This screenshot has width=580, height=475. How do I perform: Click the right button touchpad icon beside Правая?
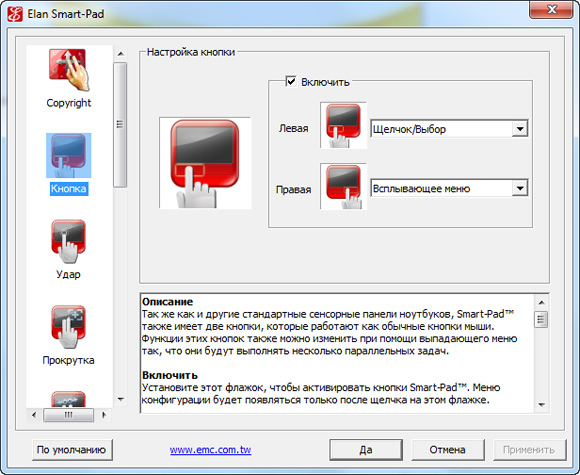(x=343, y=186)
